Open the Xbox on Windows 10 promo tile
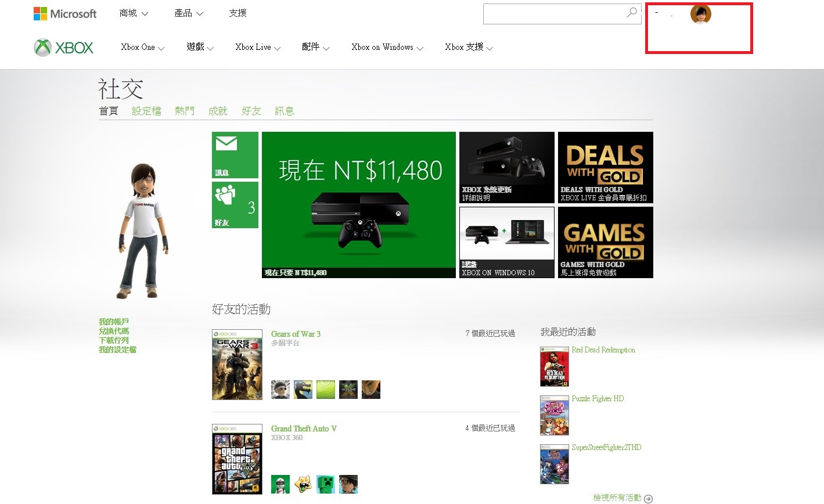This screenshot has height=504, width=824. 507,243
